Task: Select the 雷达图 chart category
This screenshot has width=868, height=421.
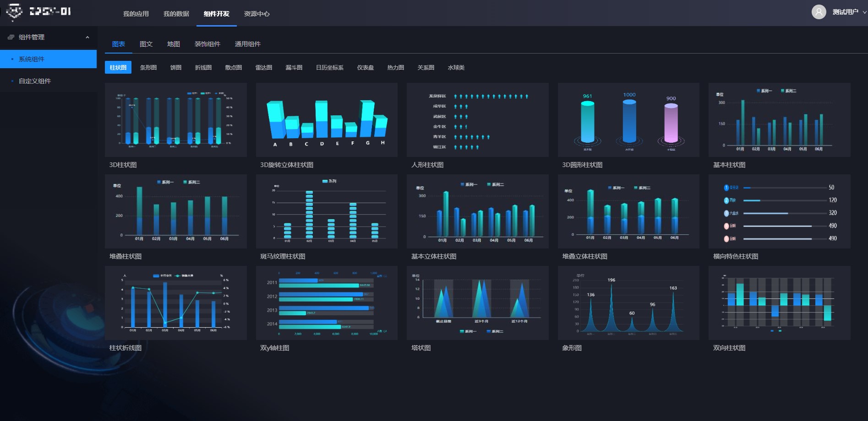Action: (x=264, y=67)
